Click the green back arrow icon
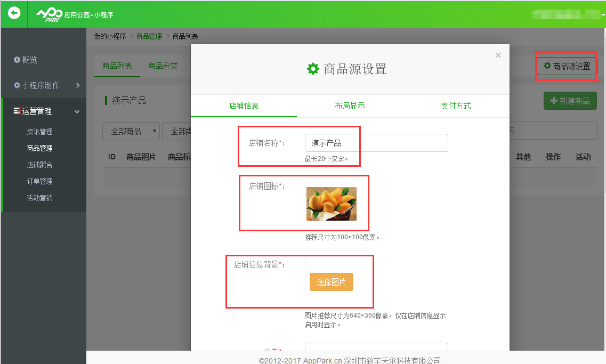Viewport: 606px width, 364px height. pyautogui.click(x=14, y=13)
